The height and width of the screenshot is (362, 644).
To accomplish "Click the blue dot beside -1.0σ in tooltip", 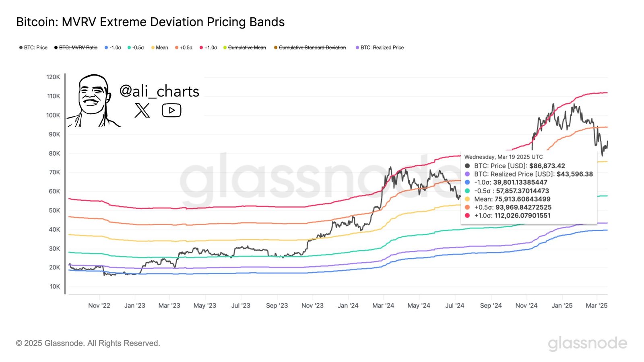I will (467, 182).
